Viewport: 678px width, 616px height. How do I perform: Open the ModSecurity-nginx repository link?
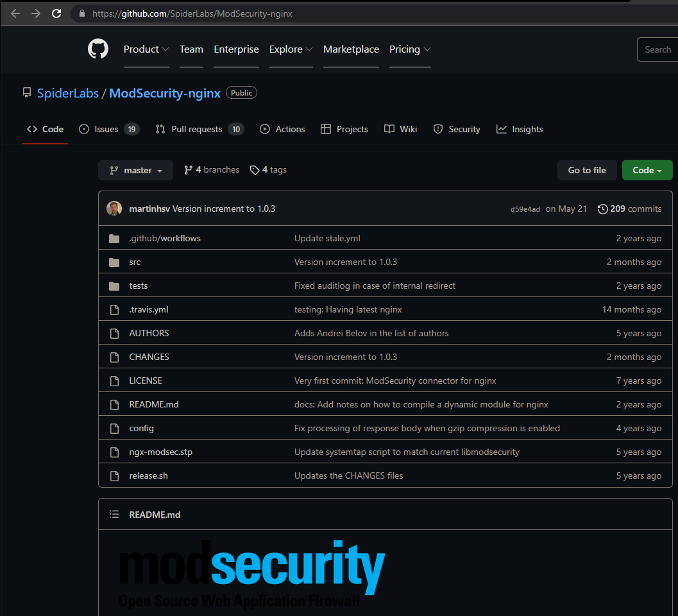click(x=165, y=93)
